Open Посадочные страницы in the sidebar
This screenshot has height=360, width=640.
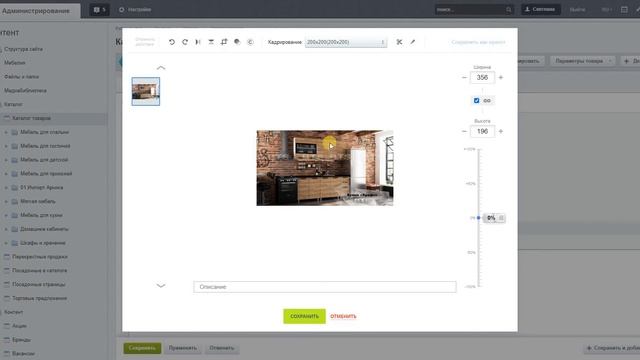38,284
